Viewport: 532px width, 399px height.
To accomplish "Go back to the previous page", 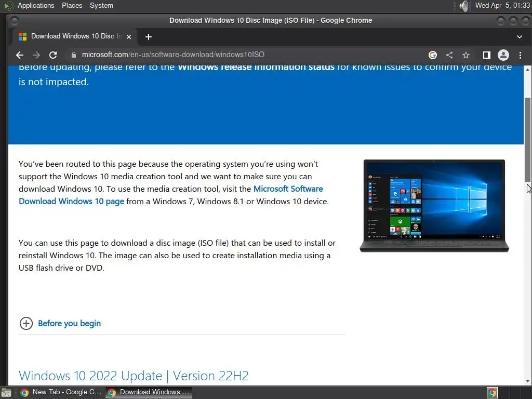I will [20, 55].
